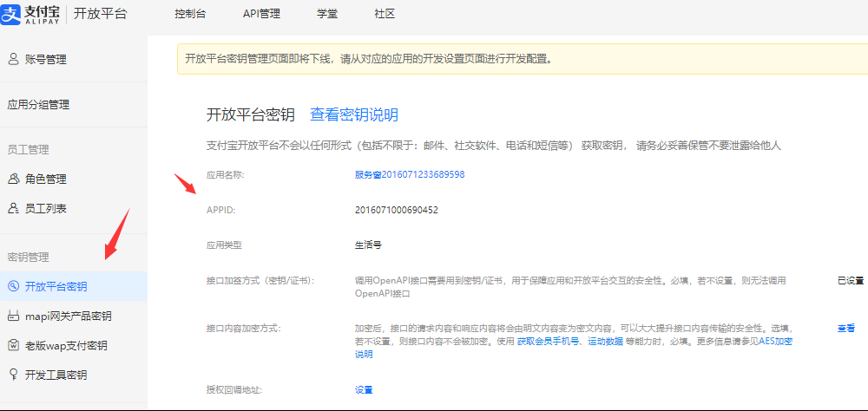Screen dimensions: 868x411
Task: Click the 员工列表 person icon
Action: point(13,209)
